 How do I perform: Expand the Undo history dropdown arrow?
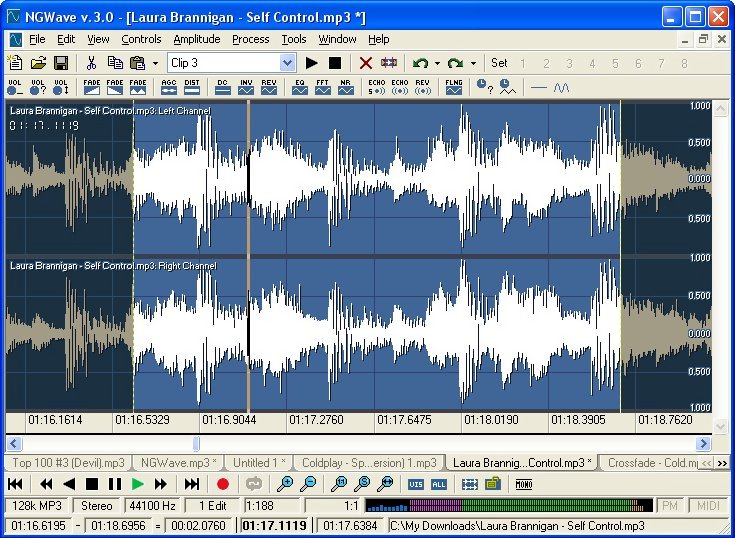[437, 63]
